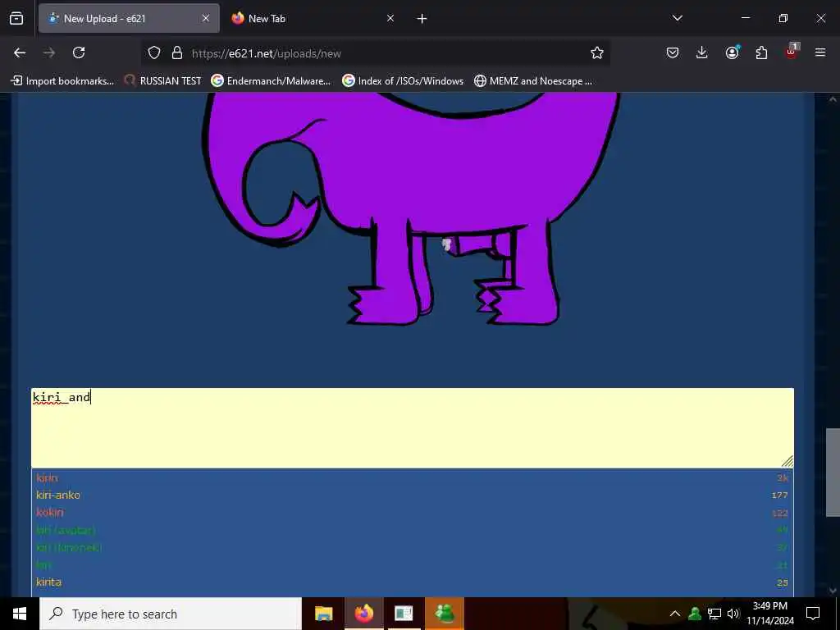The image size is (840, 630).
Task: Click the scrollbar down arrow
Action: coord(833,591)
